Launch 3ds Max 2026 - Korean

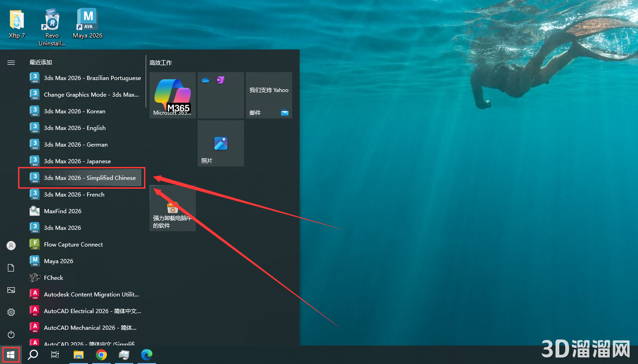pyautogui.click(x=85, y=111)
